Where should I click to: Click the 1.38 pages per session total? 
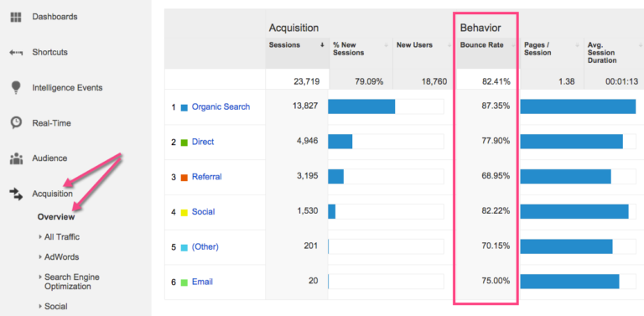(567, 81)
